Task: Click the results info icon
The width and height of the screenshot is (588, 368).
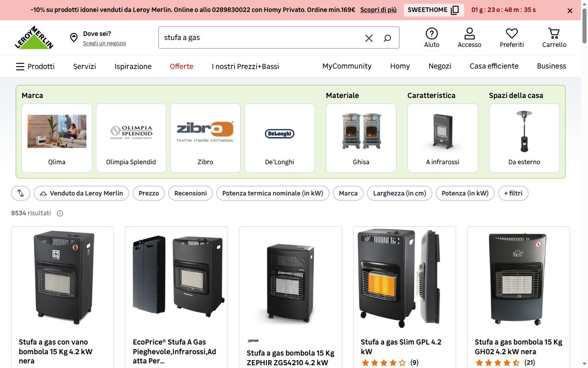Action: (x=60, y=213)
